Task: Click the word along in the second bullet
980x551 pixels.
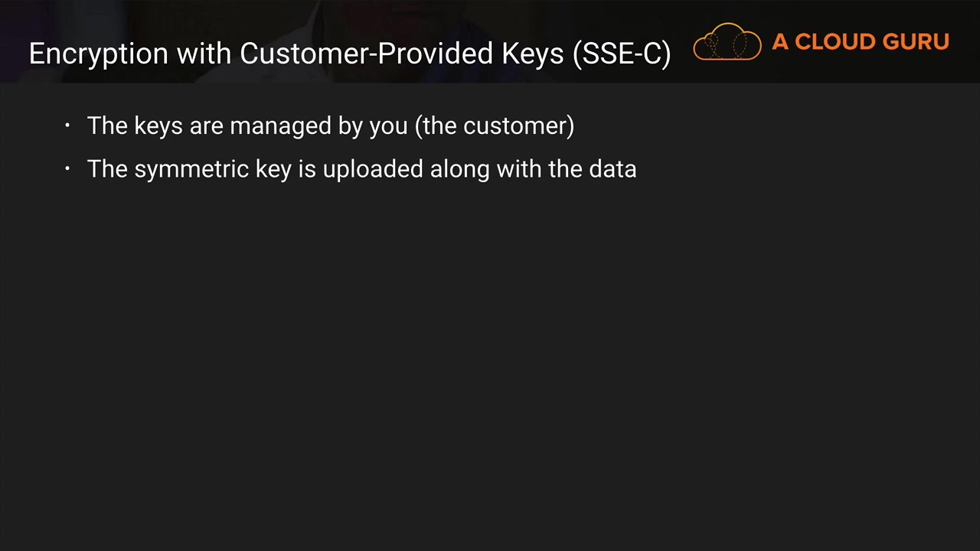Action: tap(459, 169)
